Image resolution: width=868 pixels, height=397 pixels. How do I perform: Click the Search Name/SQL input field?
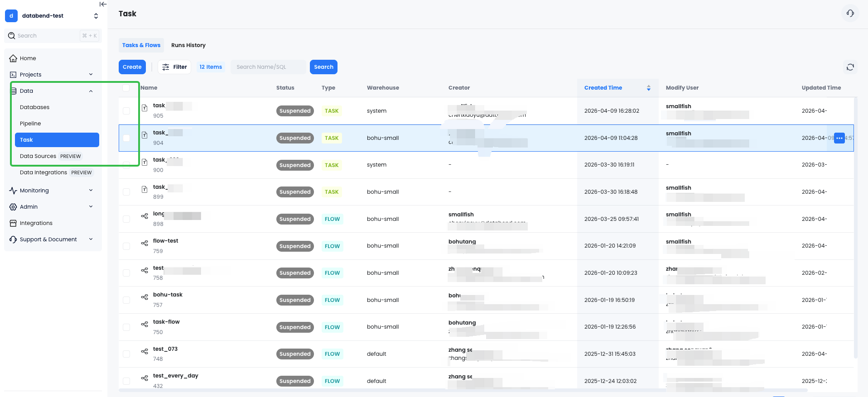(x=268, y=67)
